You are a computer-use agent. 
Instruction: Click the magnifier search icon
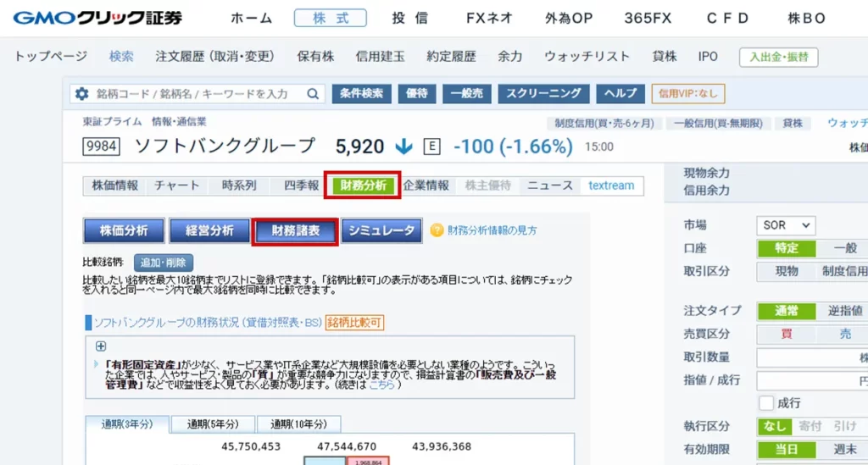click(313, 93)
